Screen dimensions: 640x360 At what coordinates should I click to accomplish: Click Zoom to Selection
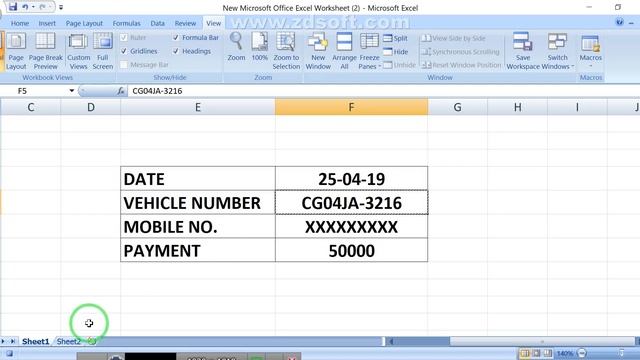coord(286,51)
